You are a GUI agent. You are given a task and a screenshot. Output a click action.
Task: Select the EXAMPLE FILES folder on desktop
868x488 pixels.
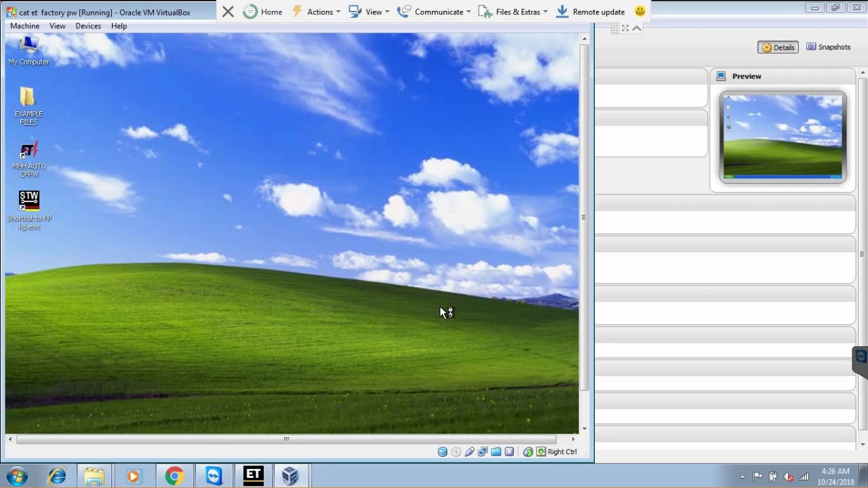click(28, 106)
